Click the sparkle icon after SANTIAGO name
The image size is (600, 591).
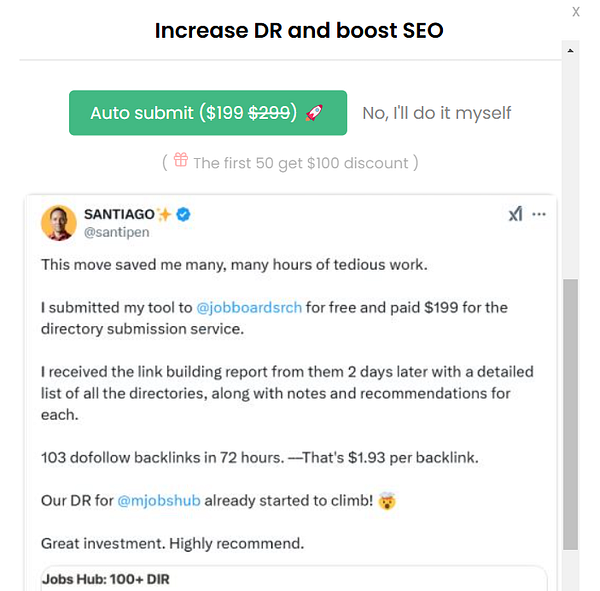click(165, 214)
